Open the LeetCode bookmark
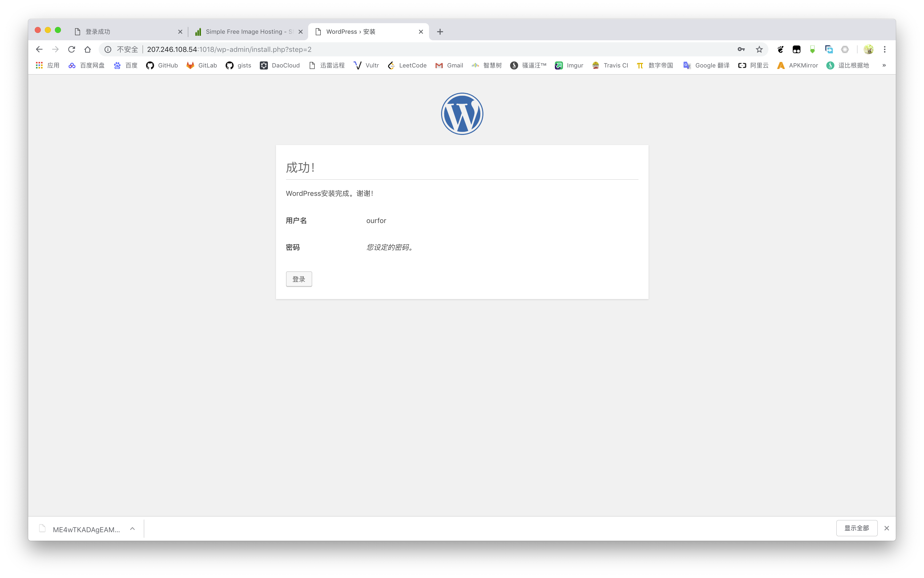The image size is (924, 578). [407, 65]
